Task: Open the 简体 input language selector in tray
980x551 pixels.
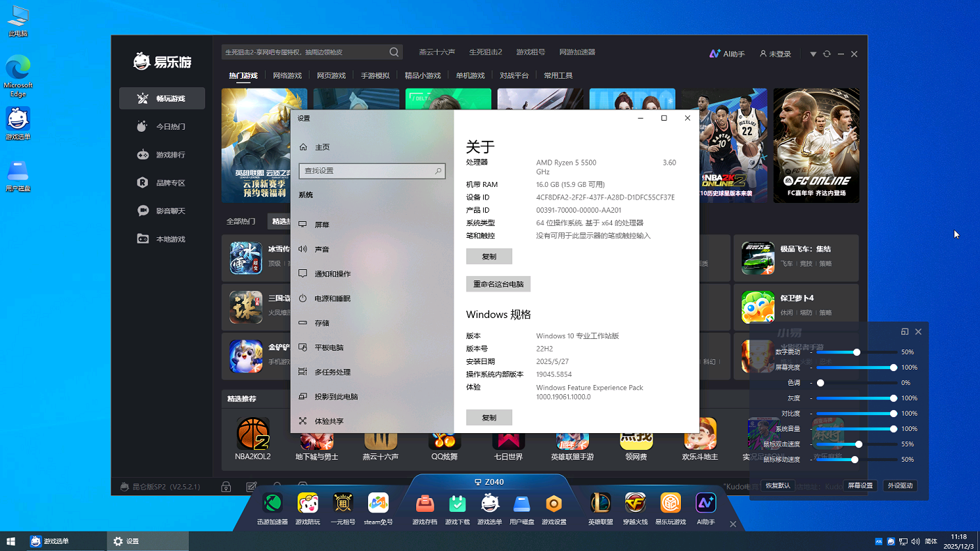Action: pyautogui.click(x=931, y=541)
